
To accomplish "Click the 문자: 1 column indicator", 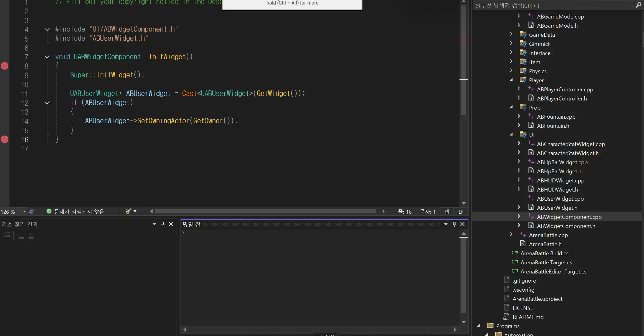I will pos(428,212).
